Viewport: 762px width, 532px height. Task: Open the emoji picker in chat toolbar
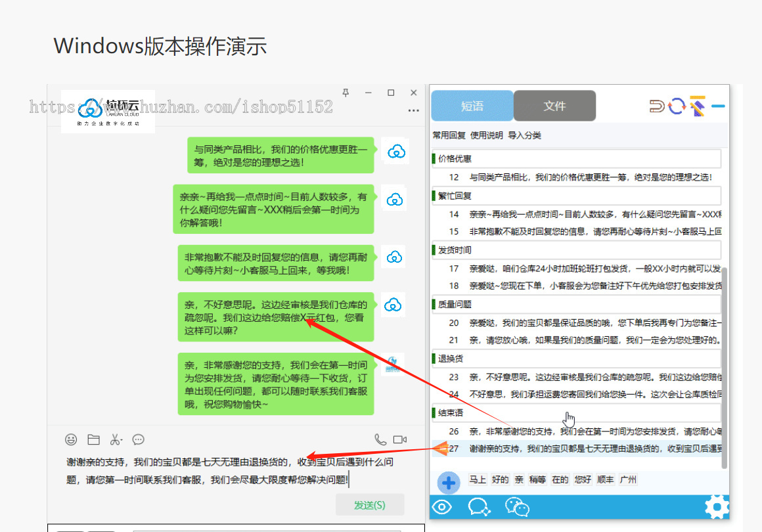[71, 439]
